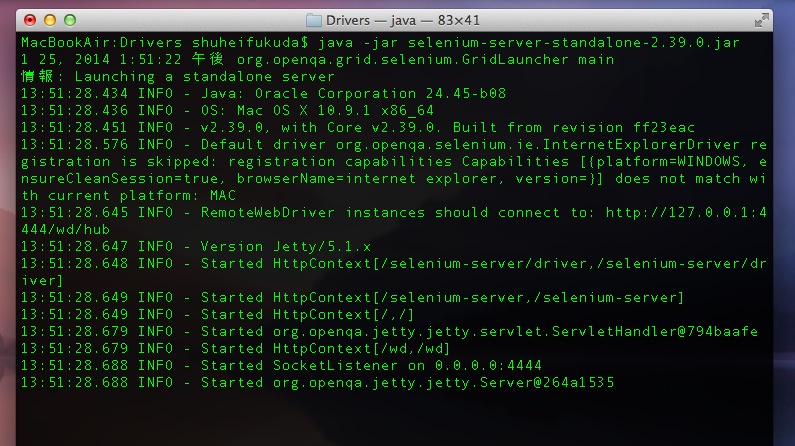
Task: Click the folder icon beside the Drivers title
Action: (314, 20)
